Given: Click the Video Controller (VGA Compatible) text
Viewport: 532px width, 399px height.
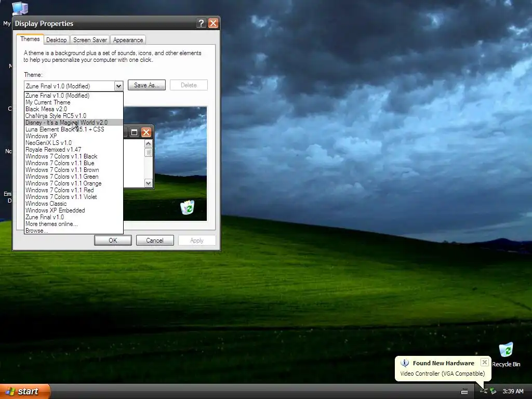Looking at the screenshot, I should [x=443, y=374].
